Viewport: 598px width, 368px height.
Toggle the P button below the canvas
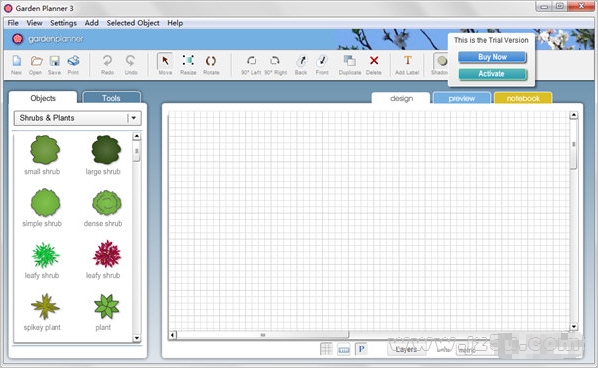(361, 349)
